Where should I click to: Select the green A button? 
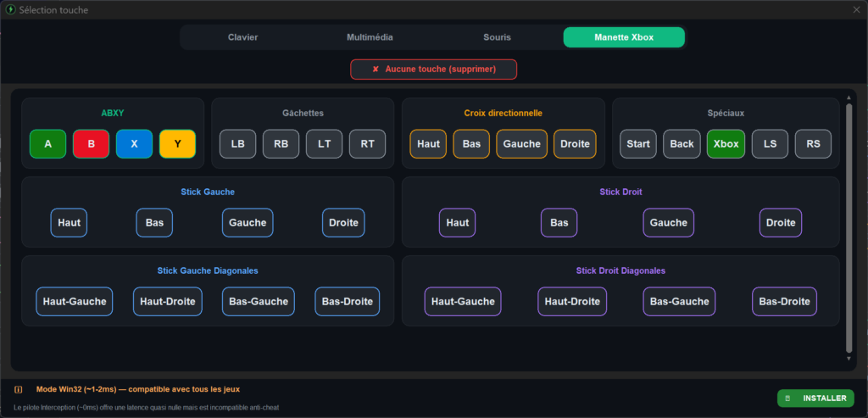coord(48,144)
